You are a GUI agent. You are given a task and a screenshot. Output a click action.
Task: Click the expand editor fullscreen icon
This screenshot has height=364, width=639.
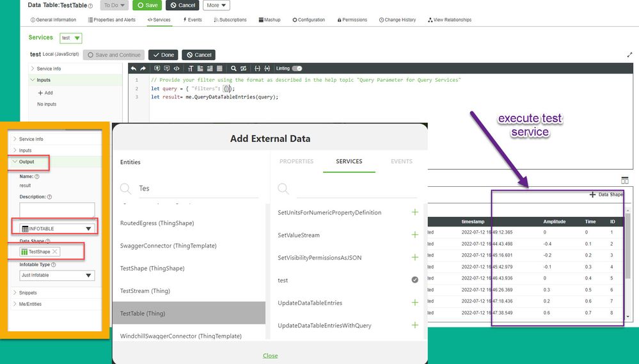[629, 54]
